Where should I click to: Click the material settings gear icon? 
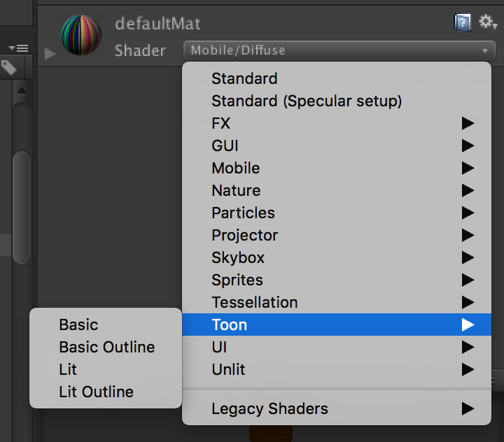click(487, 23)
